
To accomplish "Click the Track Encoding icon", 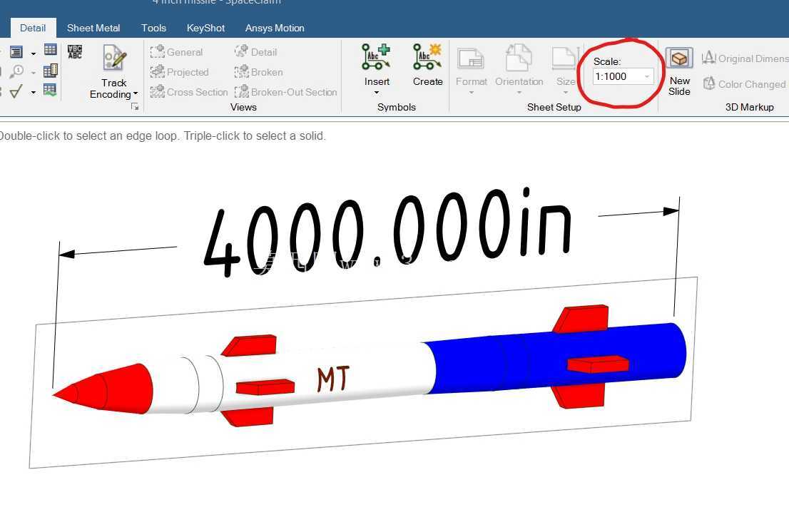I will pyautogui.click(x=114, y=57).
